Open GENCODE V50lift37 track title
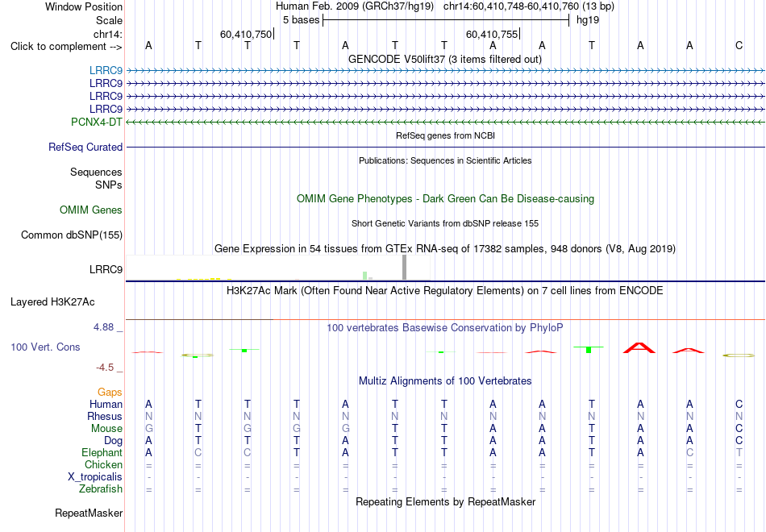This screenshot has width=766, height=532. [x=445, y=59]
